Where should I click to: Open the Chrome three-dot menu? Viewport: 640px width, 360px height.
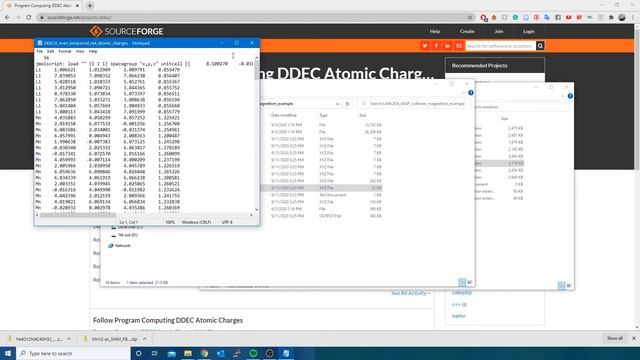pyautogui.click(x=633, y=17)
